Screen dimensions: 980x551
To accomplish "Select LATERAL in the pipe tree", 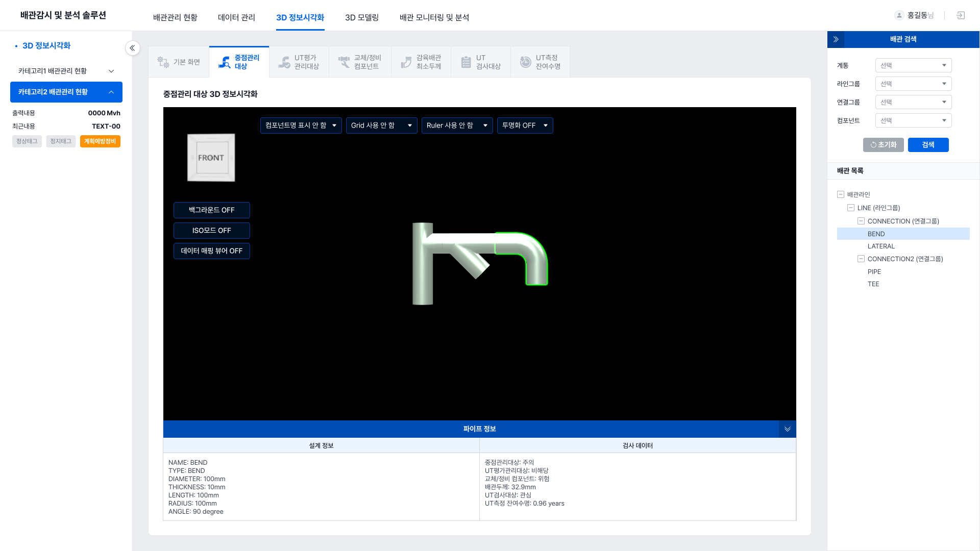I will (881, 246).
